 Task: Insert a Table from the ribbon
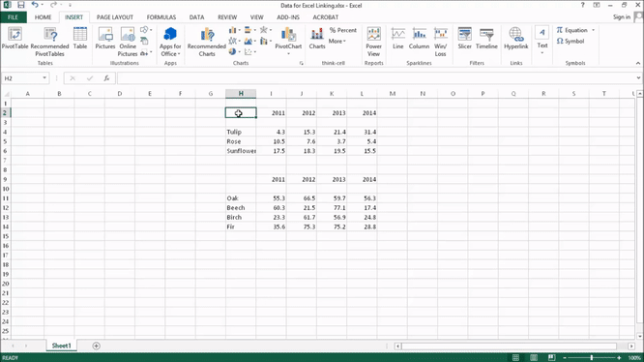(80, 39)
